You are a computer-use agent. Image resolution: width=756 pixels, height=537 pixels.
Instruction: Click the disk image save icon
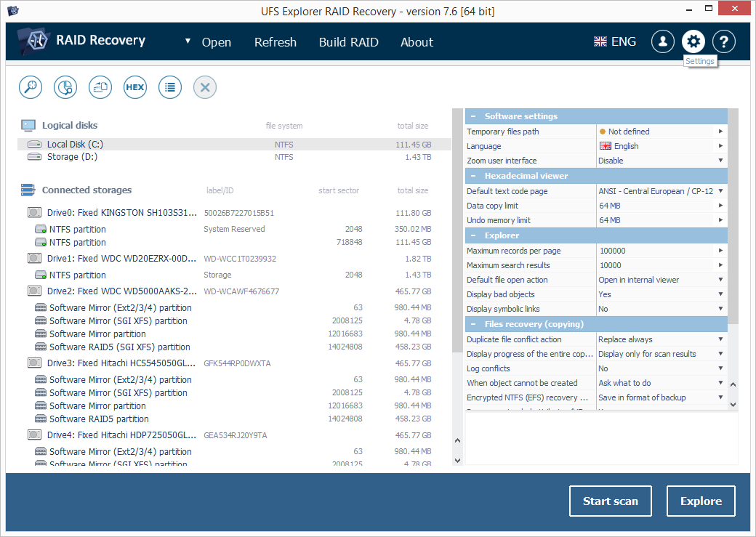(x=100, y=87)
